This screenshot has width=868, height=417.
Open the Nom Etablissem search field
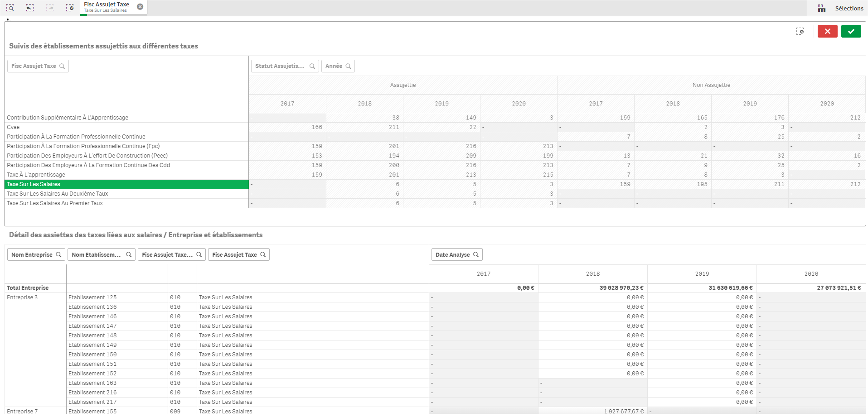point(101,255)
